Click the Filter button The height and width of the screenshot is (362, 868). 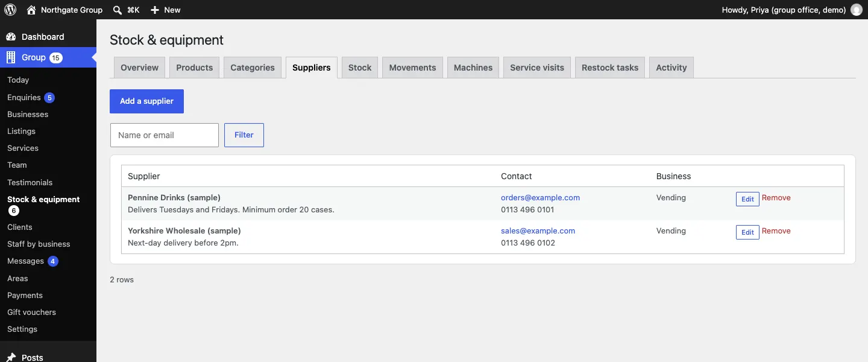244,135
